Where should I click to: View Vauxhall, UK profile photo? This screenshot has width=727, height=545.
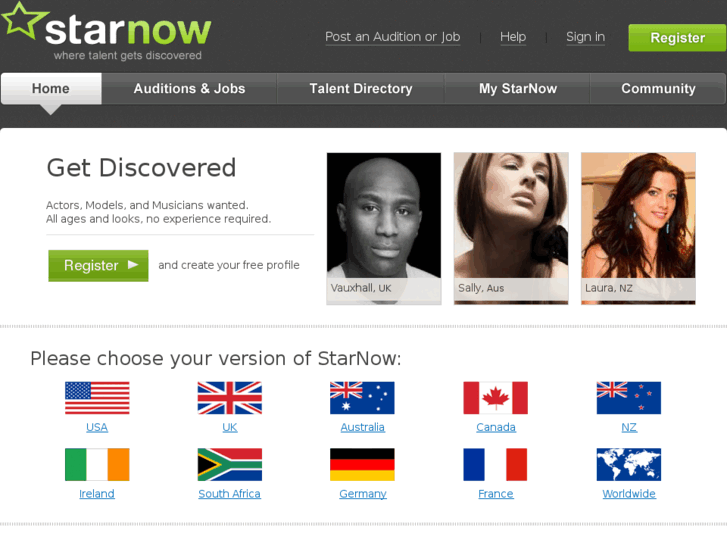point(384,229)
